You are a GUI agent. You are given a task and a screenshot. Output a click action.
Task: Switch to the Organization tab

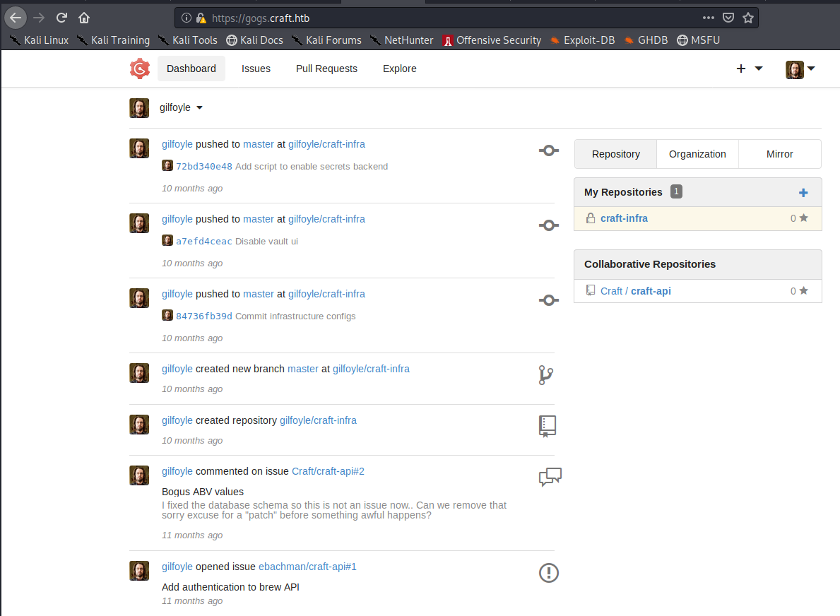pyautogui.click(x=697, y=154)
